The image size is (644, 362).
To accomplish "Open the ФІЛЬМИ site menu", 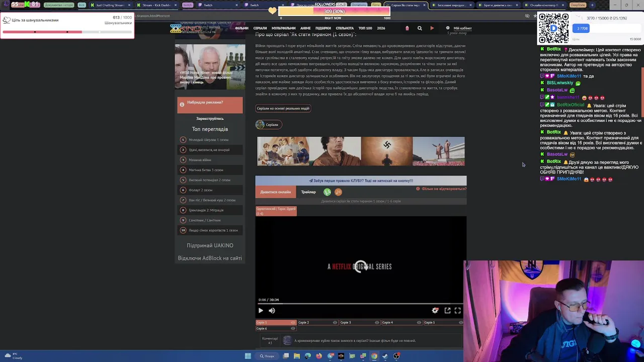I will 242,28.
